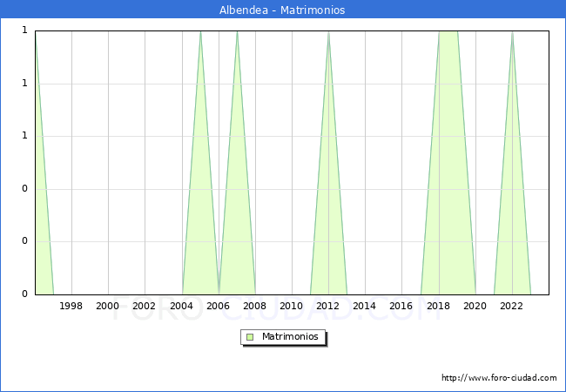Click the 2008 year label
Viewport: 566px width, 392px height.
(254, 306)
